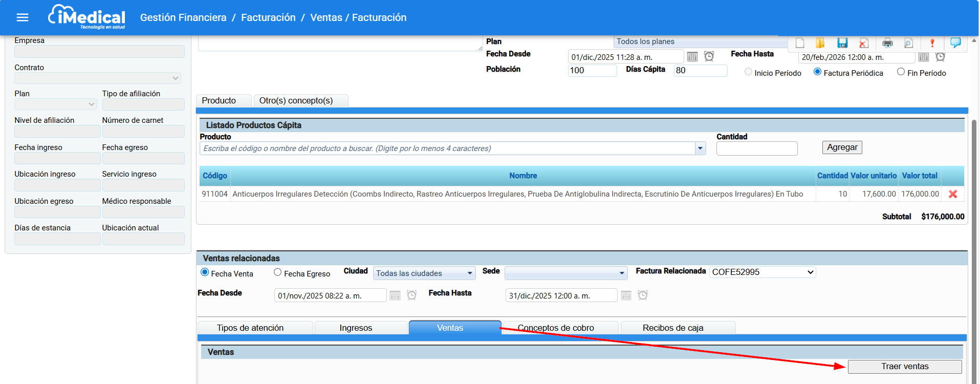Click the printer icon in the toolbar
Screen dimensions: 980x384
point(887,43)
